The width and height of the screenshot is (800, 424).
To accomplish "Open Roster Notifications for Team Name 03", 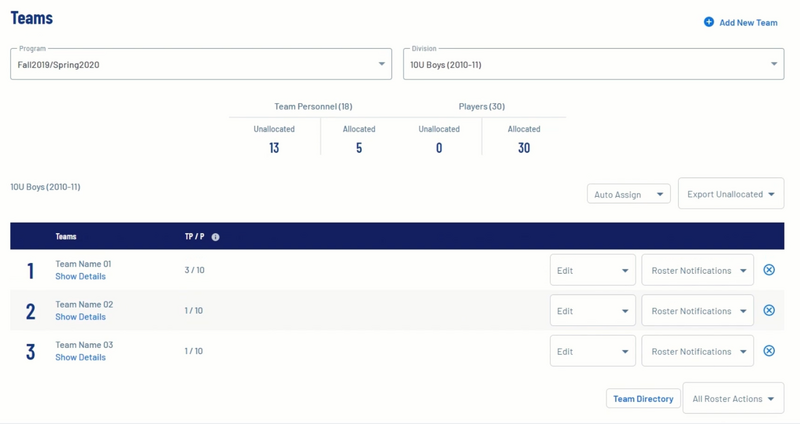I will coord(697,351).
